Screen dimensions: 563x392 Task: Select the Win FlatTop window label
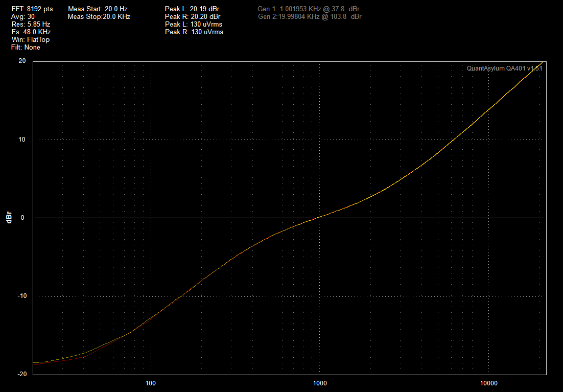tap(30, 39)
